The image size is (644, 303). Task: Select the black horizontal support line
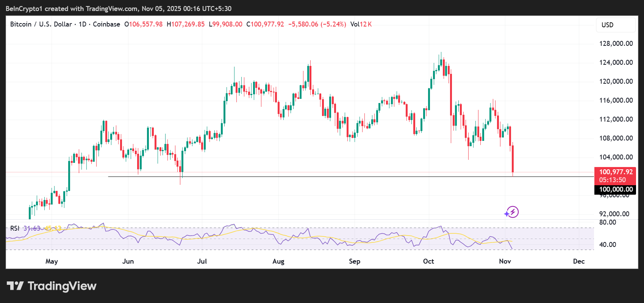pos(303,176)
